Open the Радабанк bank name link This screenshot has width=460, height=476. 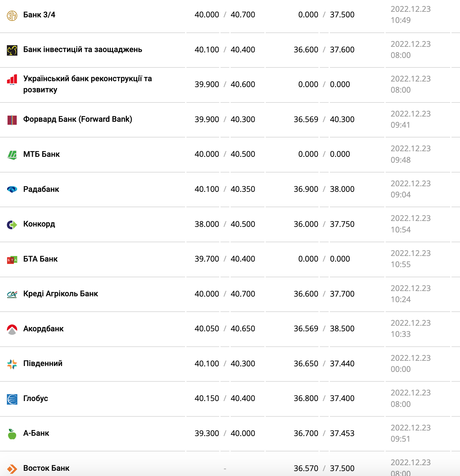41,189
